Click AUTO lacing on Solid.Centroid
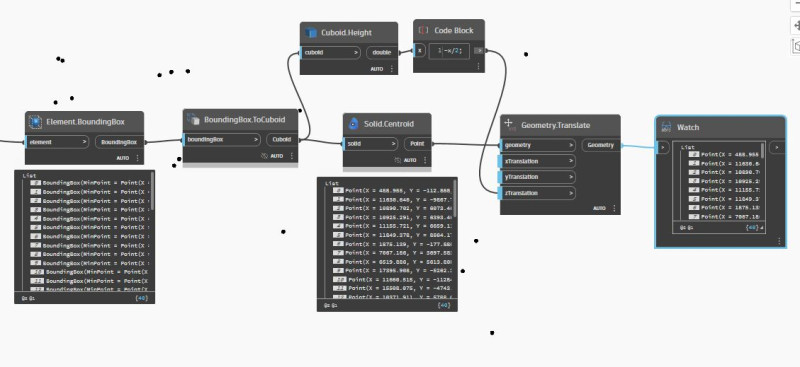This screenshot has height=367, width=800. click(x=410, y=160)
